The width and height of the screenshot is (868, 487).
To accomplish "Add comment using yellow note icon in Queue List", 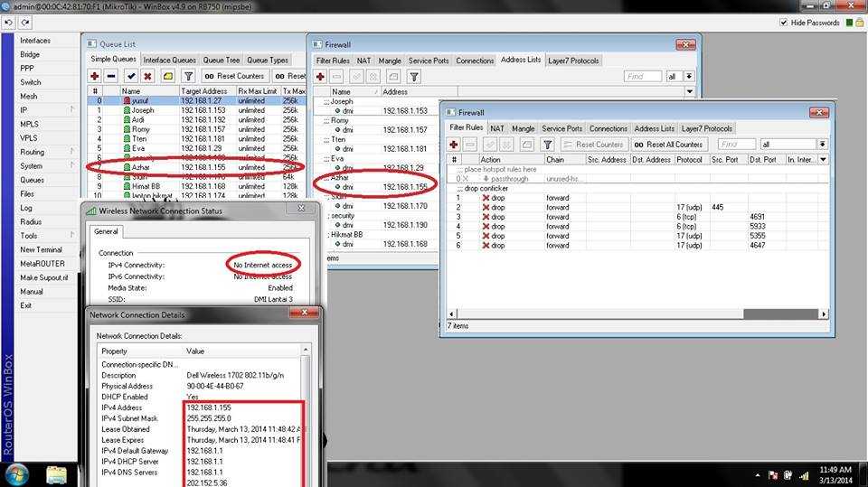I will (x=168, y=77).
